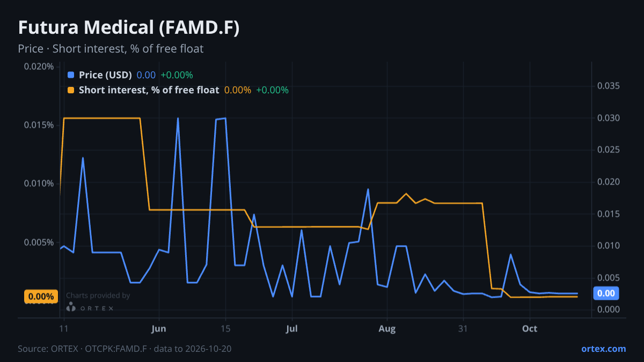Click the green +0.00% beside Short interest
This screenshot has width=644, height=362.
pyautogui.click(x=272, y=90)
